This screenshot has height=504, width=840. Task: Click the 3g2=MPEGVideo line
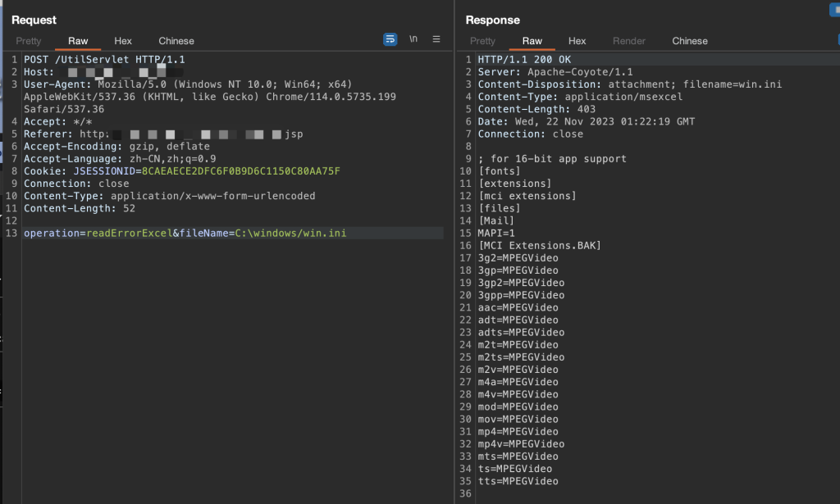pos(518,258)
